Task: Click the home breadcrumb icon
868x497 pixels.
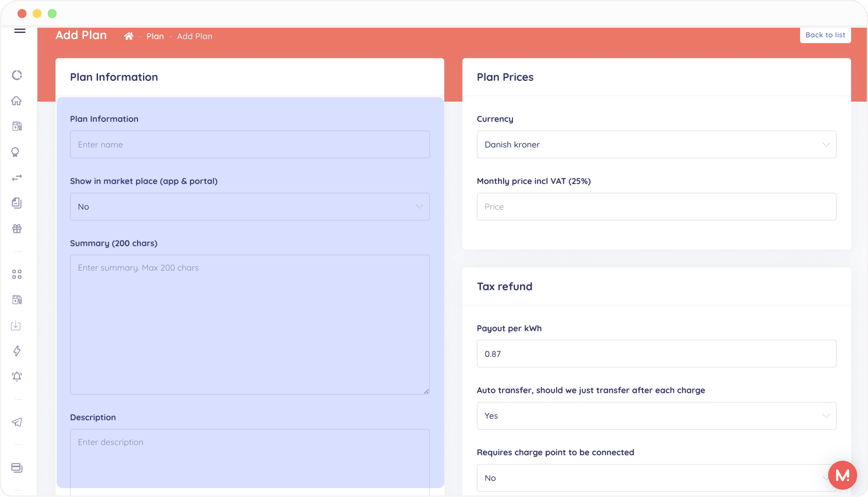Action: 129,36
